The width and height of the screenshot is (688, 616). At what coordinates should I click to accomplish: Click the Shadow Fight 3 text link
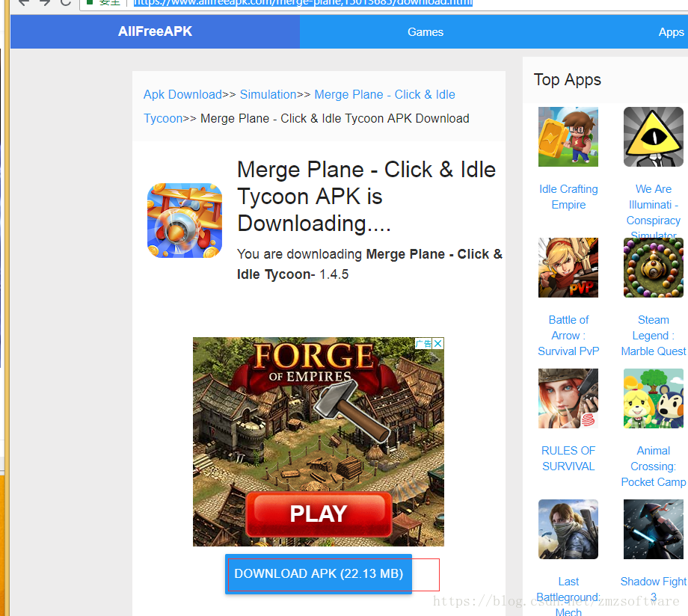pyautogui.click(x=654, y=589)
